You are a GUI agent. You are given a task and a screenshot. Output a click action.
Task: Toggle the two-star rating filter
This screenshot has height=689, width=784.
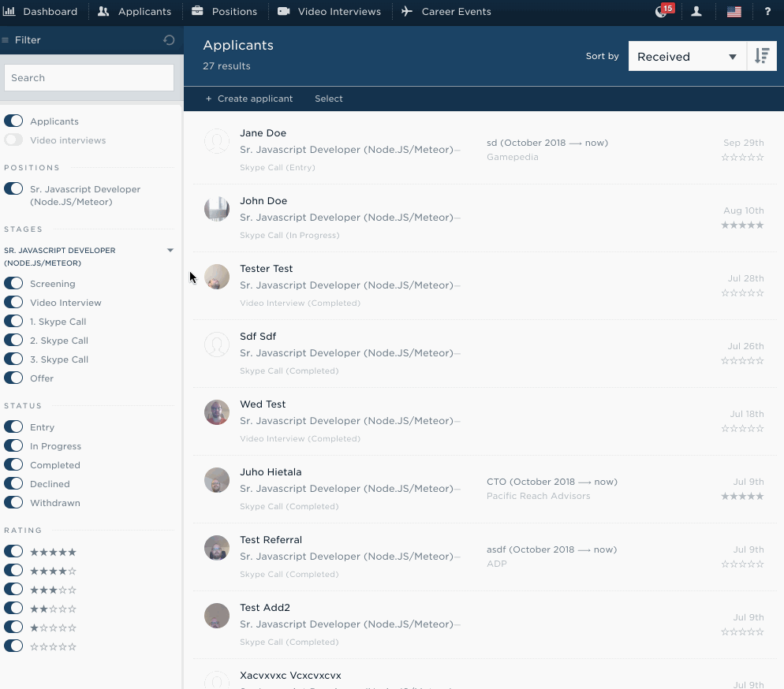click(13, 608)
